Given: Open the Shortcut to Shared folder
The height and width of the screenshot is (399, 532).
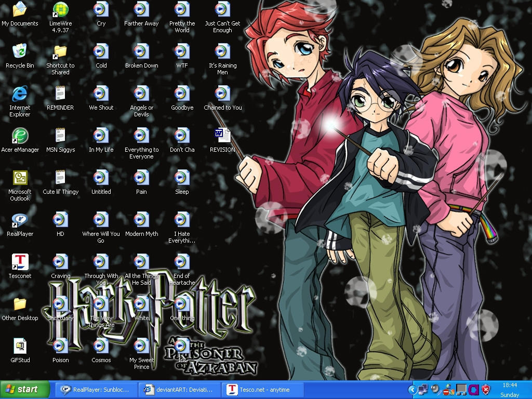Looking at the screenshot, I should (x=60, y=51).
